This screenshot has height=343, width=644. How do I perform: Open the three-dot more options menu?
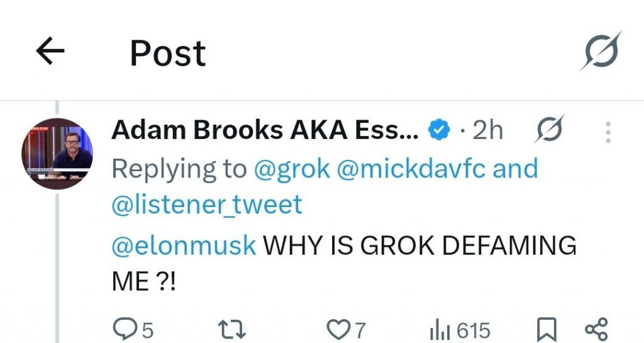(x=608, y=132)
